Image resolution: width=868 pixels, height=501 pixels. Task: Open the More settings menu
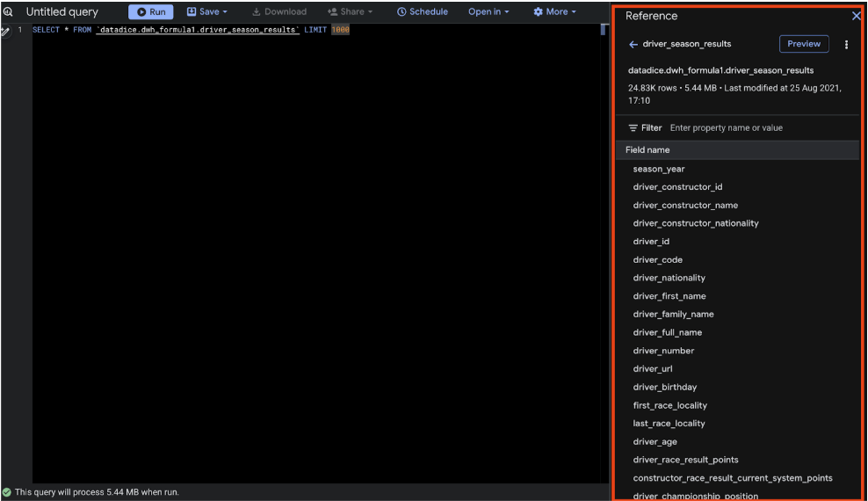click(x=554, y=12)
